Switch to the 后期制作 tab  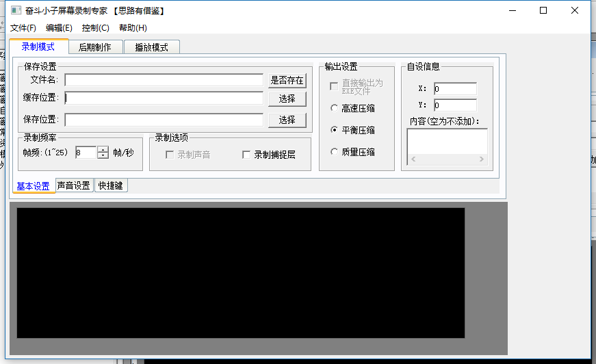(95, 47)
